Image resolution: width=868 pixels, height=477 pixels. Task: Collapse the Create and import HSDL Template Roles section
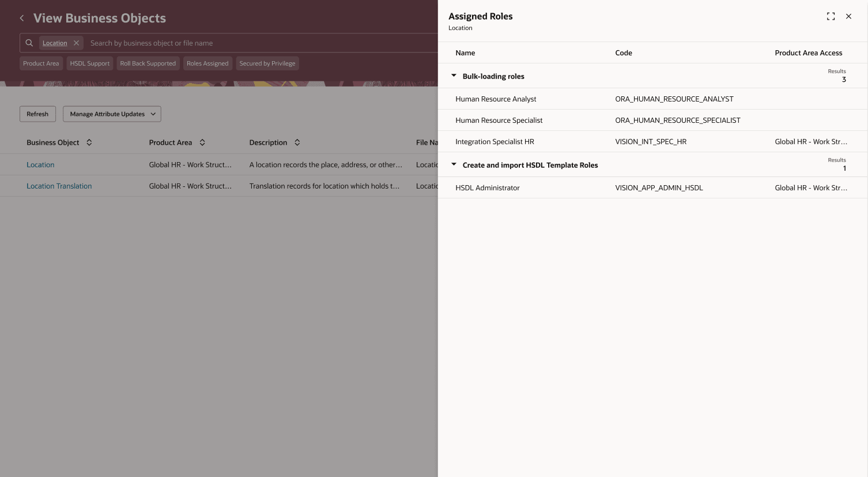[454, 164]
